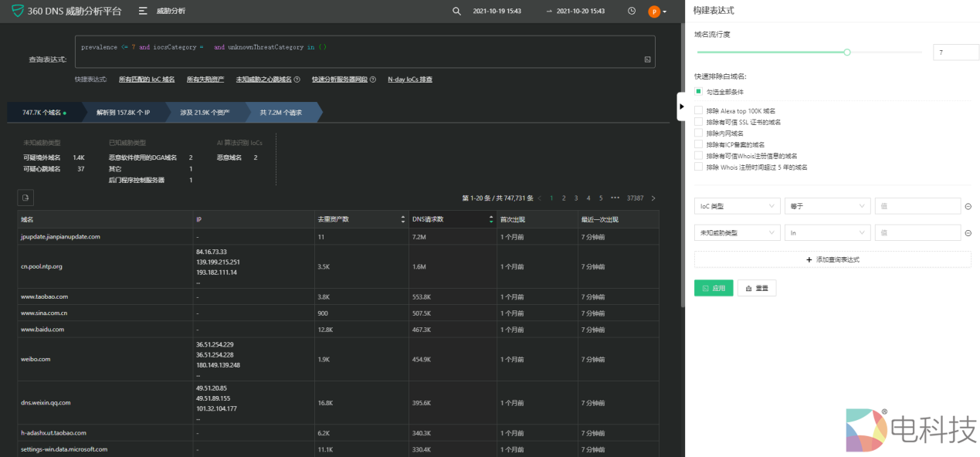Click the green 应用 apply button
The width and height of the screenshot is (980, 457).
[x=712, y=287]
